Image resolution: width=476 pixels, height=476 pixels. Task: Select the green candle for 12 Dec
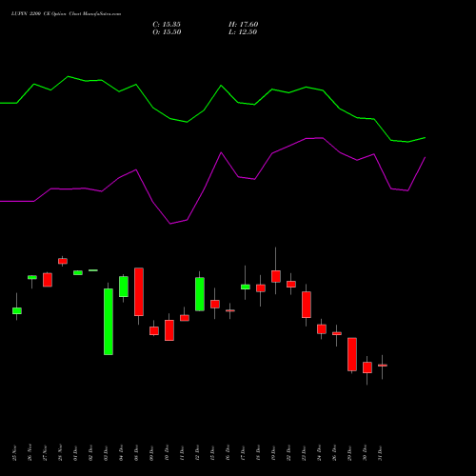click(200, 294)
